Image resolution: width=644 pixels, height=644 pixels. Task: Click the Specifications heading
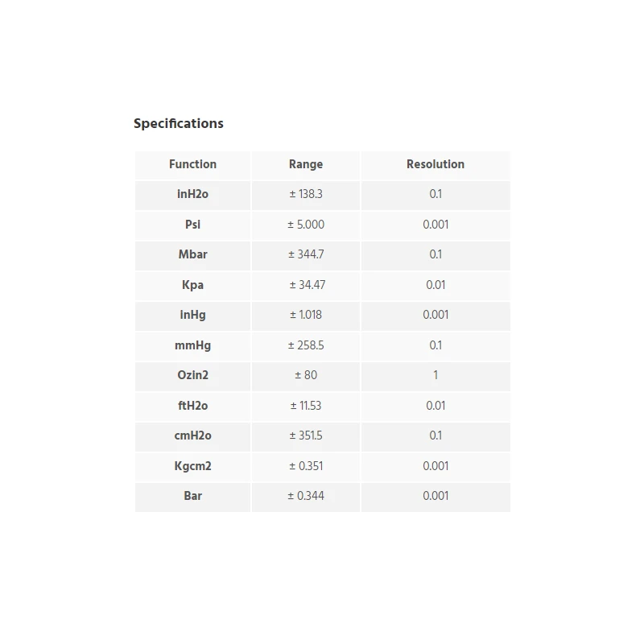pos(178,123)
